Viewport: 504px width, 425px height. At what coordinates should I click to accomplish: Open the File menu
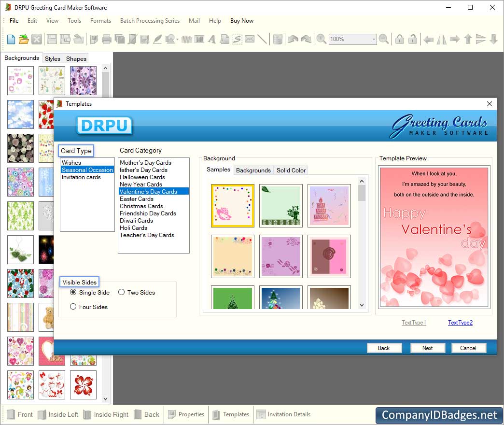pos(14,21)
